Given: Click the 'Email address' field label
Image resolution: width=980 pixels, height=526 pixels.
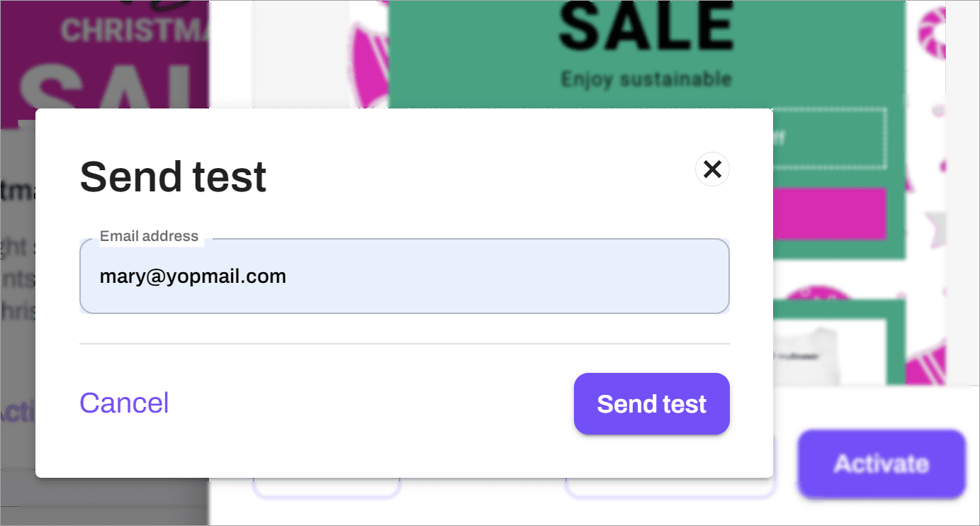Looking at the screenshot, I should tap(149, 236).
